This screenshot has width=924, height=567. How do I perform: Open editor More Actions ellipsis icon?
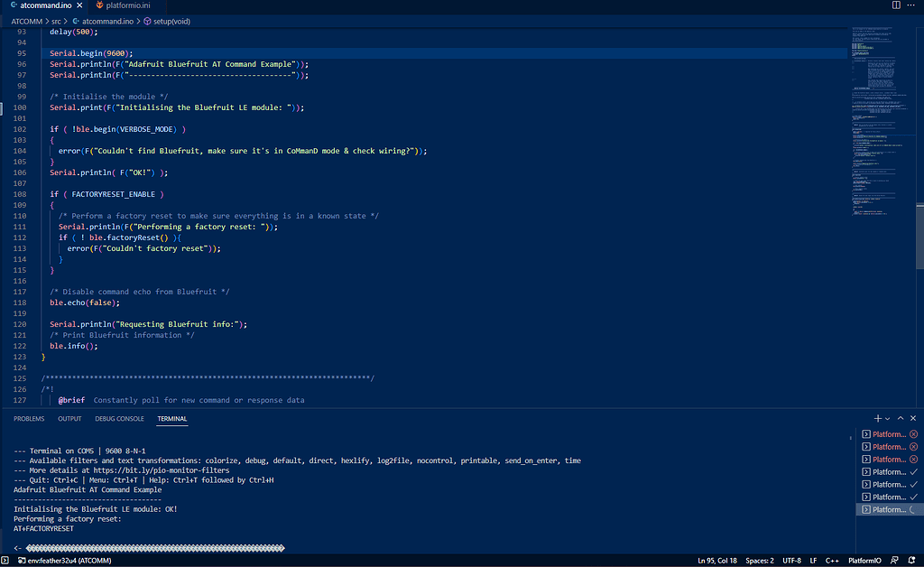coord(910,5)
